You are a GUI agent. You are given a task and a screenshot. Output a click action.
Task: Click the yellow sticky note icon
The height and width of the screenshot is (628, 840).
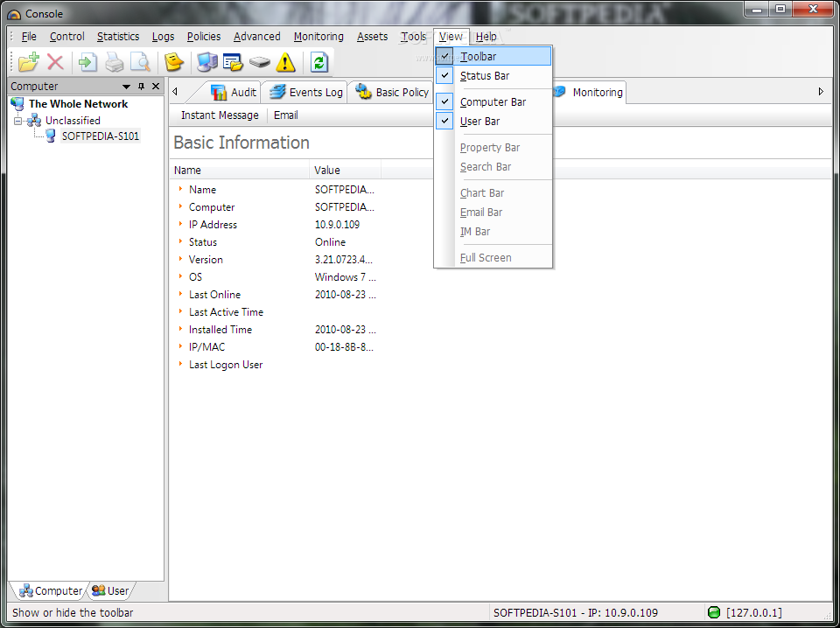point(173,62)
